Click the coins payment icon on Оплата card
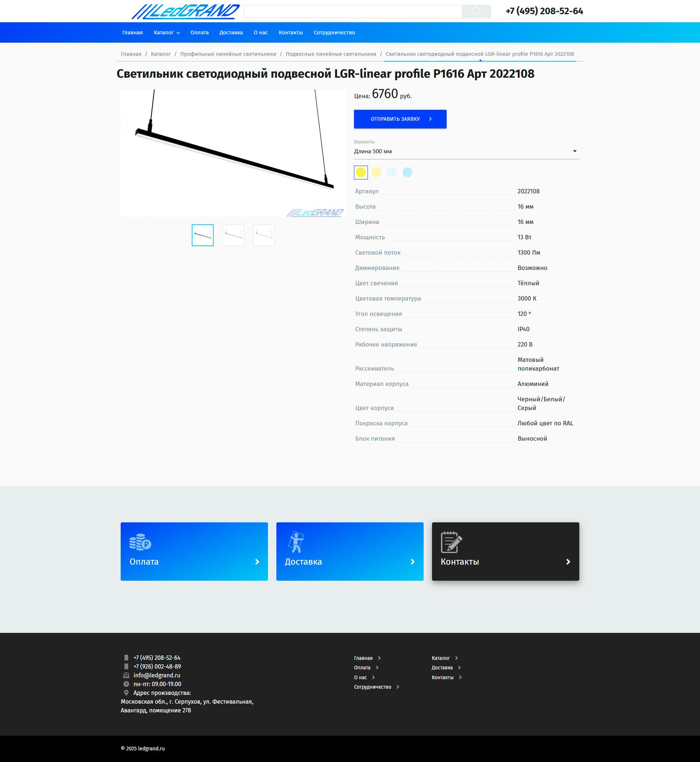Viewport: 700px width, 762px height. (140, 542)
